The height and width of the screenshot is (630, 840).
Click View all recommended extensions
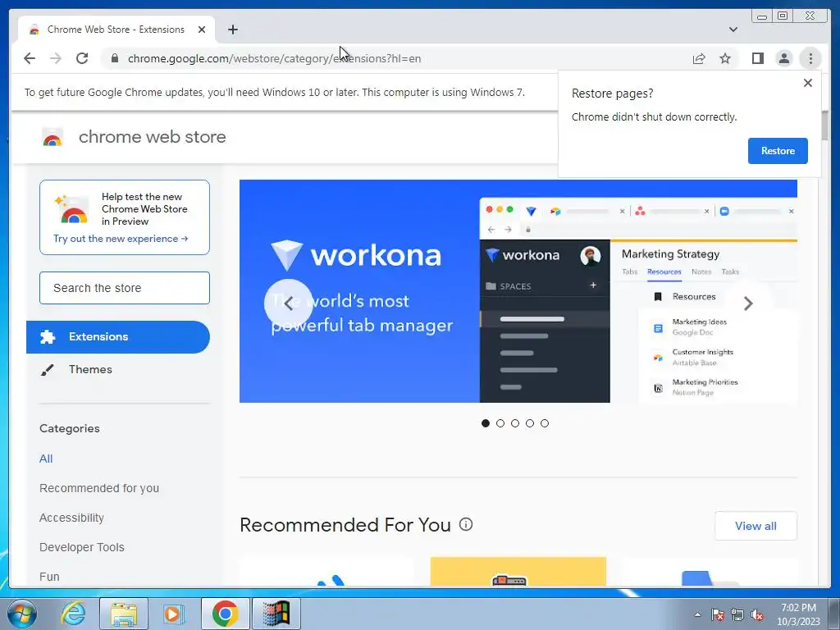pyautogui.click(x=756, y=526)
